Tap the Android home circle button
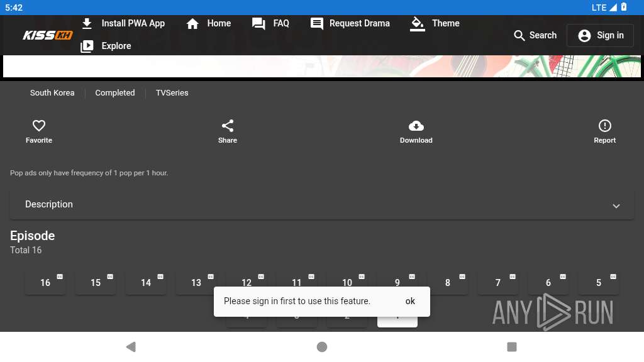The height and width of the screenshot is (362, 644). (x=322, y=347)
